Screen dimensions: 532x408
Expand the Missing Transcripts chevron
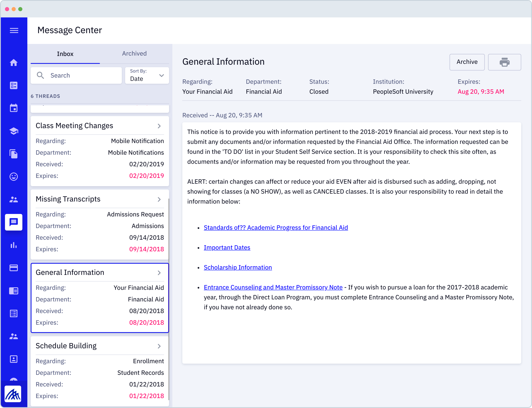coord(159,199)
